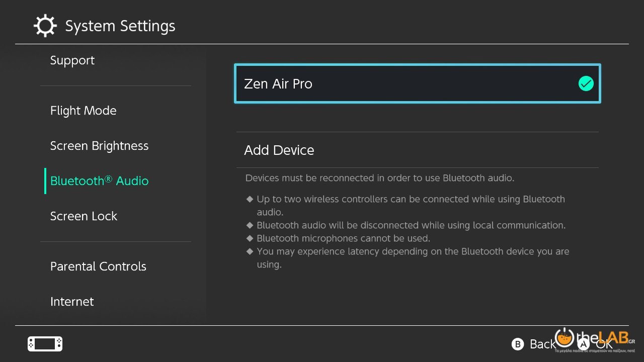Open the Support settings section
Screen dimensions: 644x362
72,60
